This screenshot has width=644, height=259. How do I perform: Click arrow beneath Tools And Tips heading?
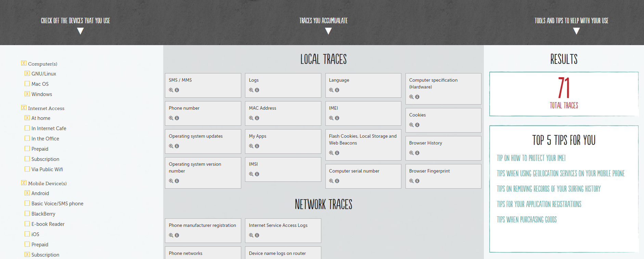[576, 31]
